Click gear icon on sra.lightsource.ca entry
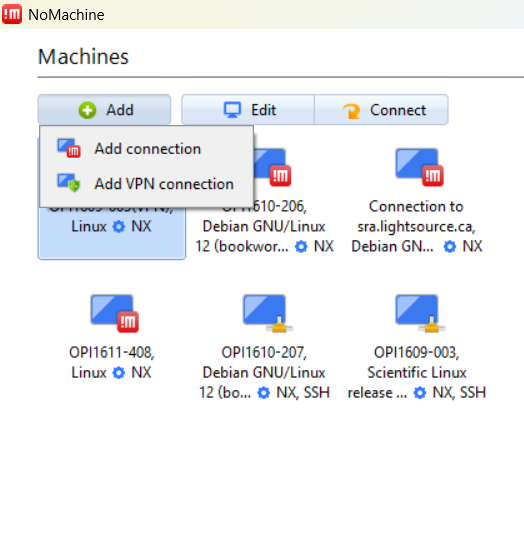Viewport: 524px width, 548px height. click(450, 247)
